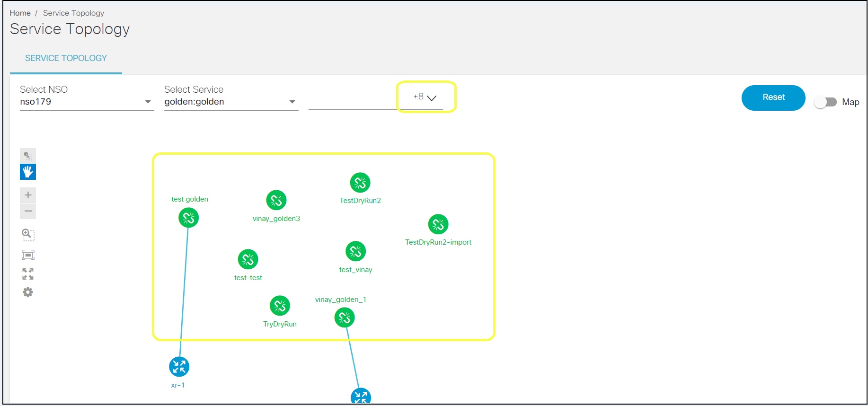Switch to the SERVICE TOPOLOGY tab
Image resolution: width=868 pixels, height=406 pixels.
pyautogui.click(x=66, y=58)
